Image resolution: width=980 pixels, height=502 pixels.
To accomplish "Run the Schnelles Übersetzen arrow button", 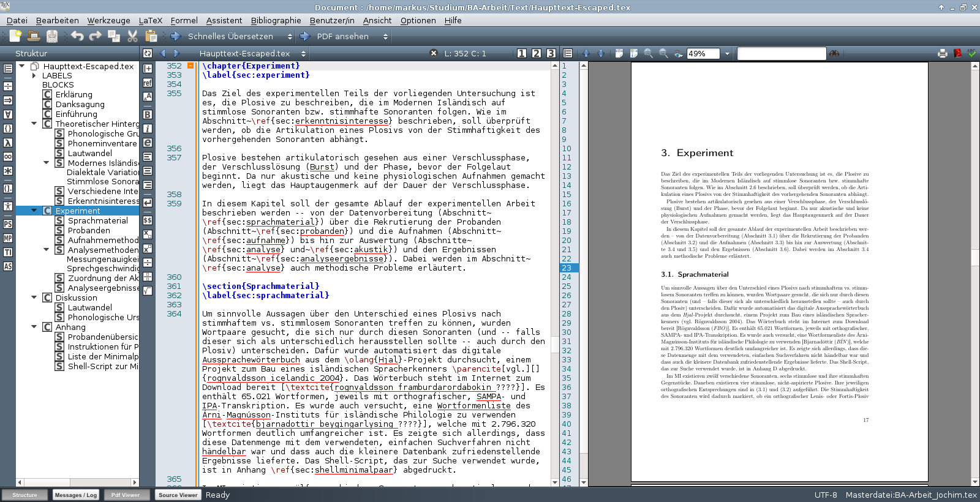I will pyautogui.click(x=176, y=37).
